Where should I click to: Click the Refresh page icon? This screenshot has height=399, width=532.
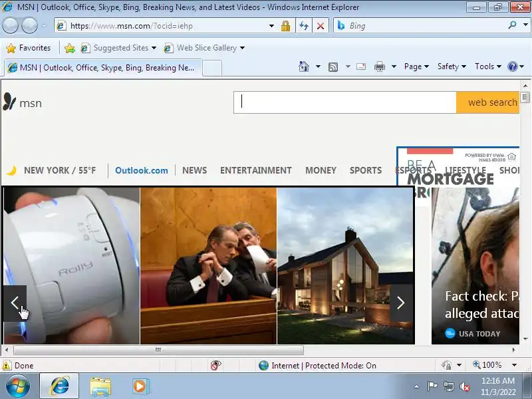pyautogui.click(x=304, y=26)
